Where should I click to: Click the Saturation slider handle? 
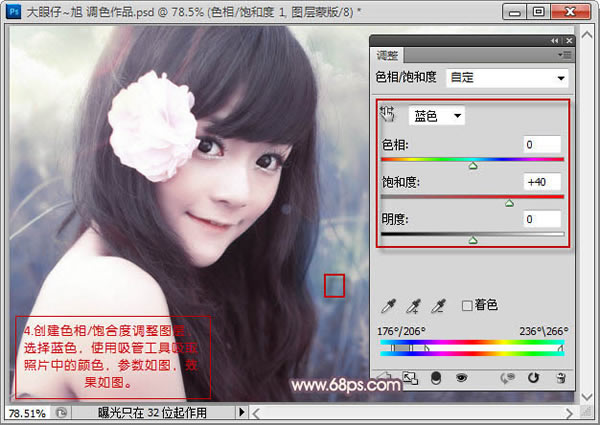click(509, 203)
